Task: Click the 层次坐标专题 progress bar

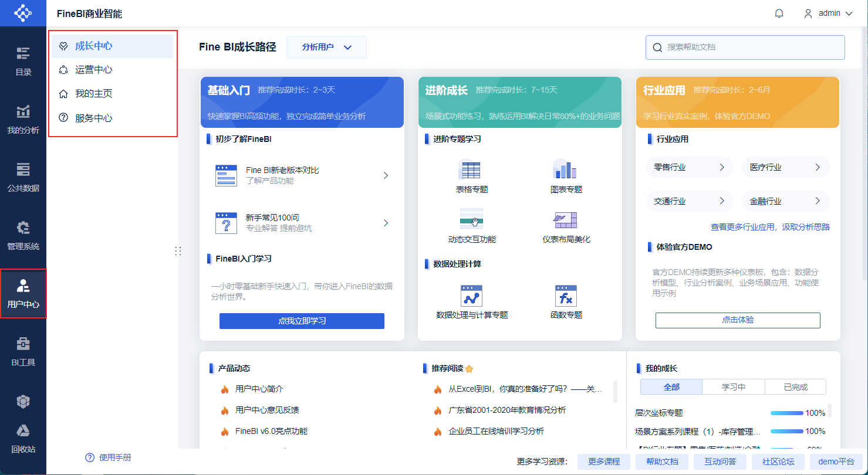Action: coord(787,413)
